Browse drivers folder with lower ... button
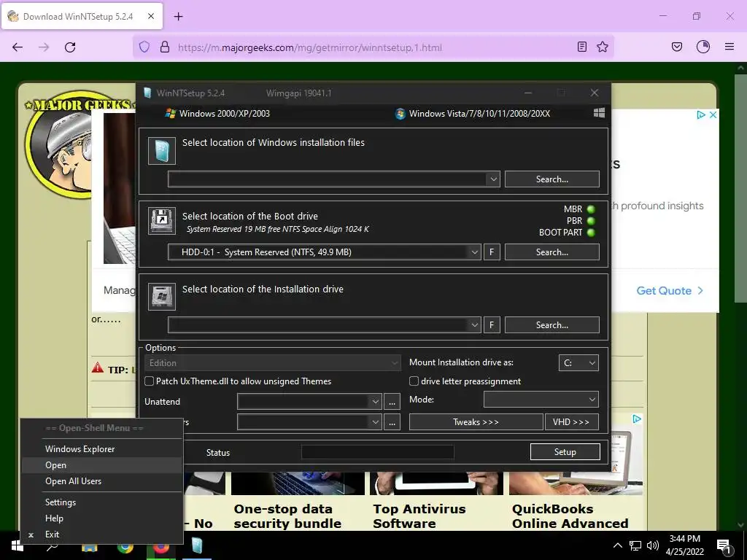Image resolution: width=747 pixels, height=560 pixels. (x=392, y=422)
